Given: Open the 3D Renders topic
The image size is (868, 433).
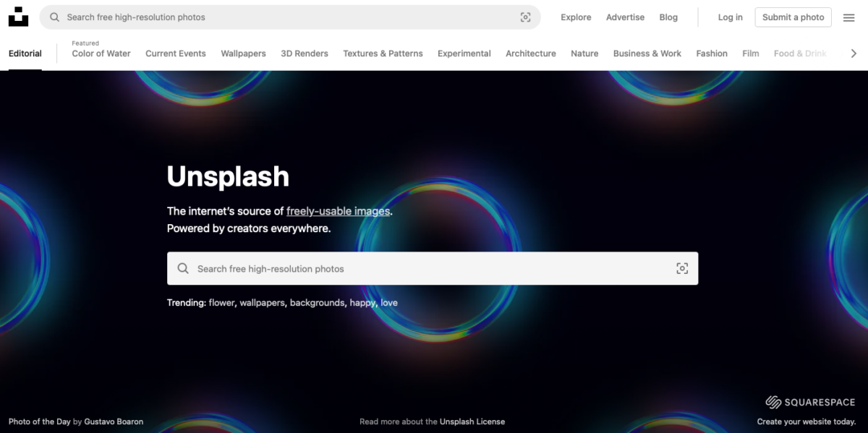Looking at the screenshot, I should click(305, 53).
